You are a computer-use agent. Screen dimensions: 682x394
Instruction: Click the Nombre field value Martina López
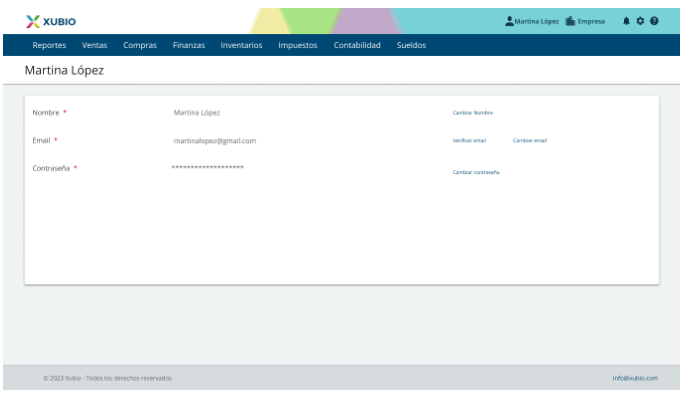197,113
